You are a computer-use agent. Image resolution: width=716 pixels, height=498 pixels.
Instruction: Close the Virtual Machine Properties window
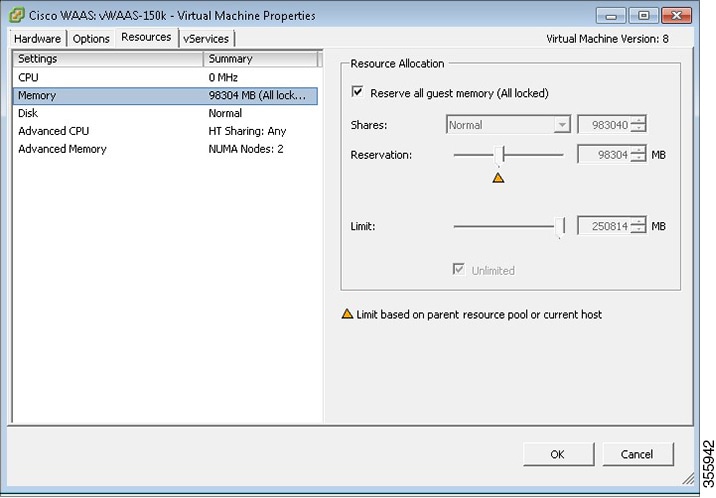[x=676, y=16]
